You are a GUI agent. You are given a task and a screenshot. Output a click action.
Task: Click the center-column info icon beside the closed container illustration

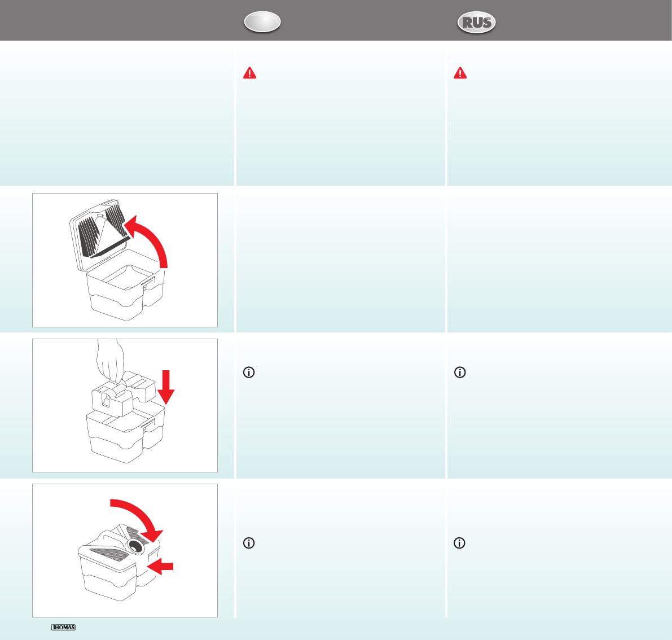pos(249,543)
